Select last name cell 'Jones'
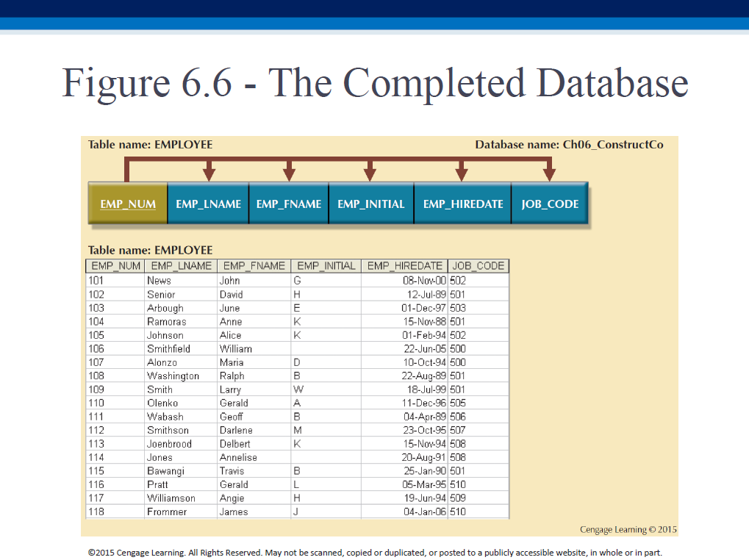Screen dimensions: 749x560 tap(181, 457)
